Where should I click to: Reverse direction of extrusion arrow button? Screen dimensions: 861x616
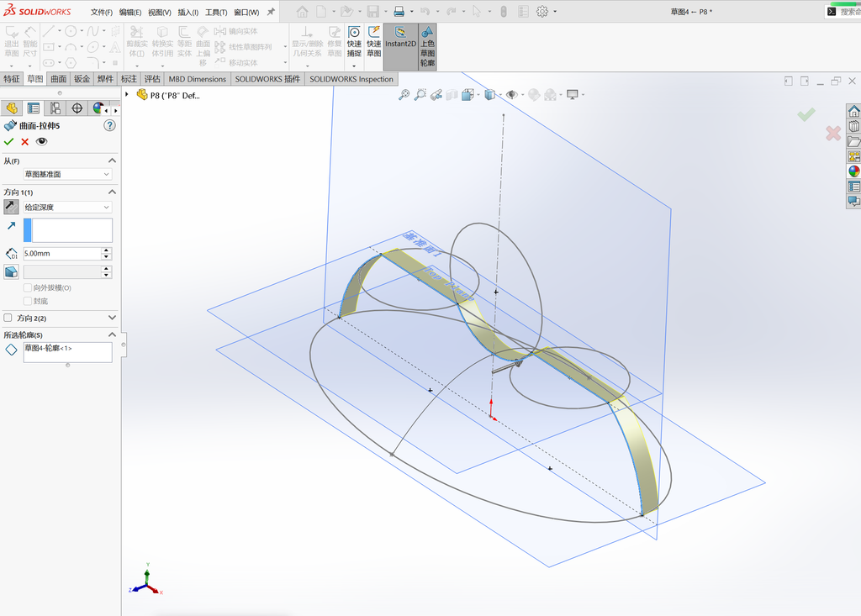pos(11,207)
